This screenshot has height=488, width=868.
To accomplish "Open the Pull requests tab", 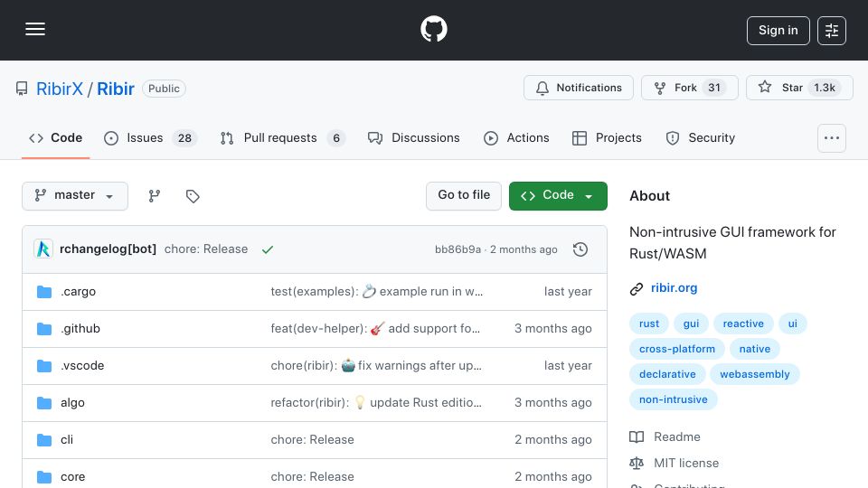I will pyautogui.click(x=282, y=137).
